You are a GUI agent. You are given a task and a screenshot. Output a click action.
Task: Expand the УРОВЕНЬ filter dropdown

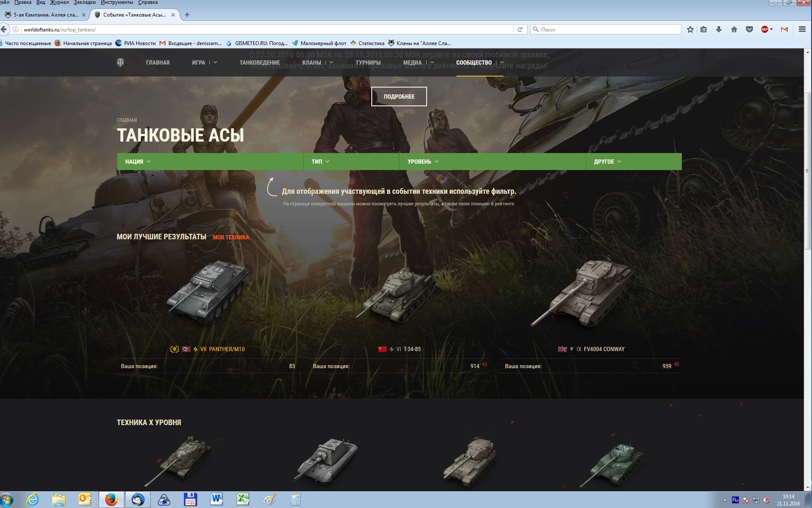click(x=423, y=162)
